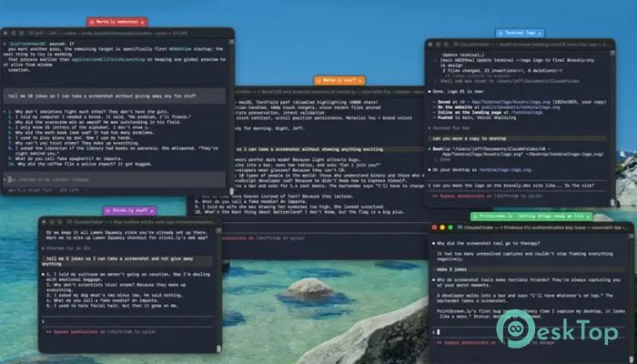Click the scrollbar thumb in the jeff codex window
The width and height of the screenshot is (637, 364).
(x=231, y=191)
